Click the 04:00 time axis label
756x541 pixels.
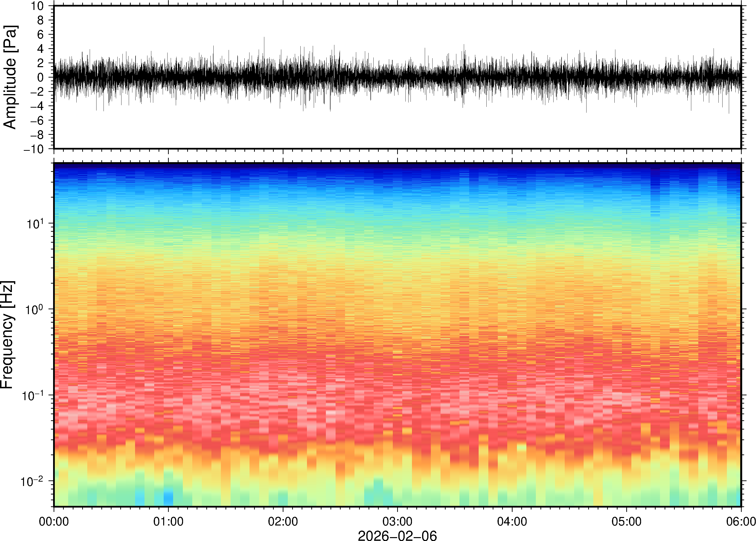(x=512, y=521)
